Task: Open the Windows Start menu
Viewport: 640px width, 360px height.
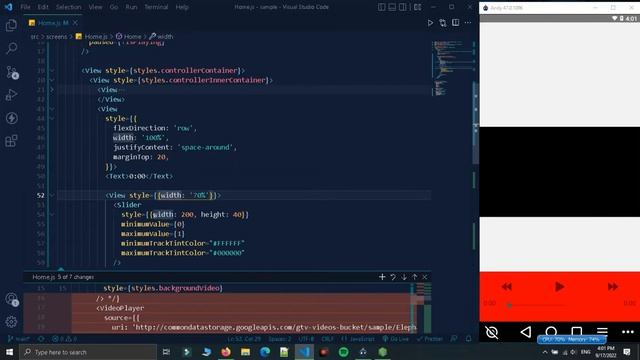Action: 9,352
